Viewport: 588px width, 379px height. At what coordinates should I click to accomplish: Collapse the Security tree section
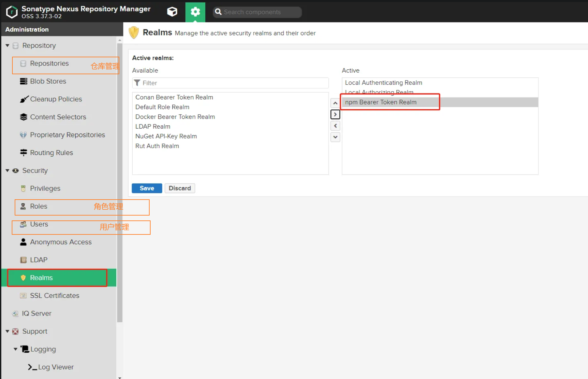(7, 171)
